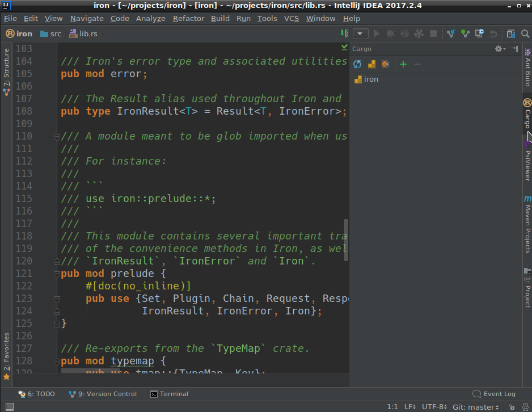
Task: Click the Stop square icon
Action: 433,33
